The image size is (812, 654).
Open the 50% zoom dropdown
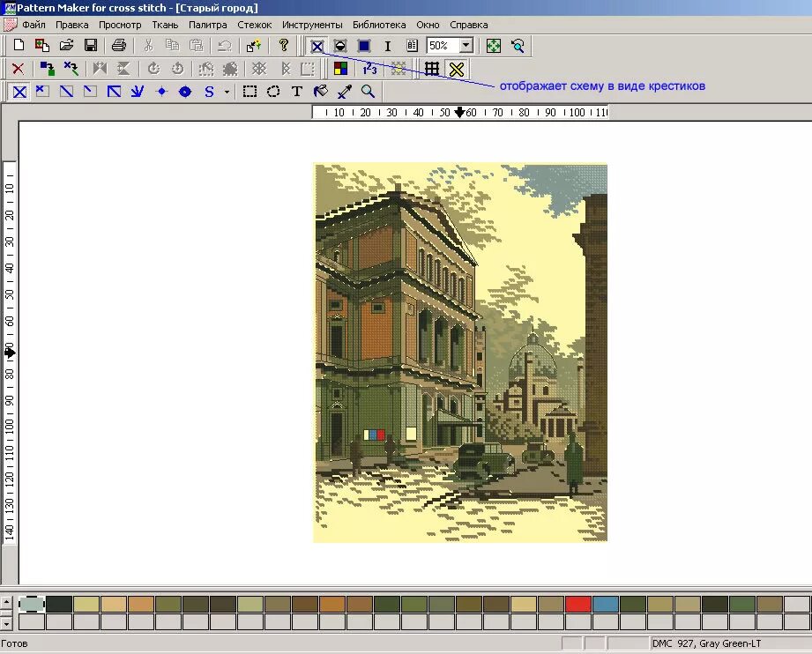point(466,46)
